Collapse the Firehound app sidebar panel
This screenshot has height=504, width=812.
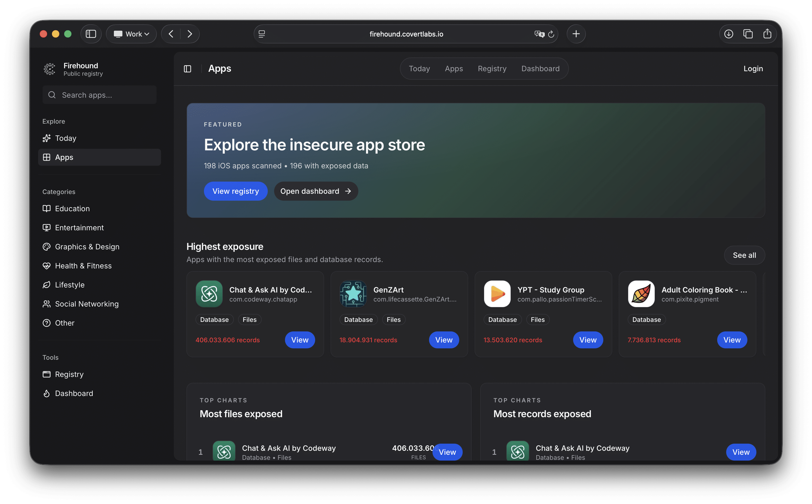[188, 69]
